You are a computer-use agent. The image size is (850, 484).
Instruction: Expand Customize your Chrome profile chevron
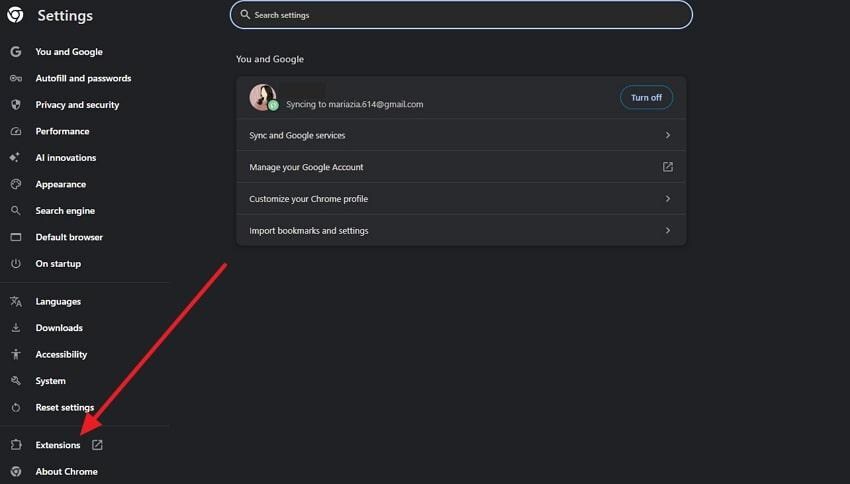[x=668, y=199]
